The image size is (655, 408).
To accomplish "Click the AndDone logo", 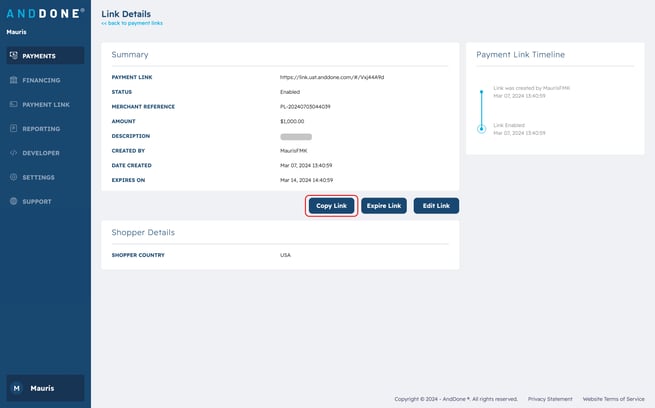I will pyautogui.click(x=45, y=13).
